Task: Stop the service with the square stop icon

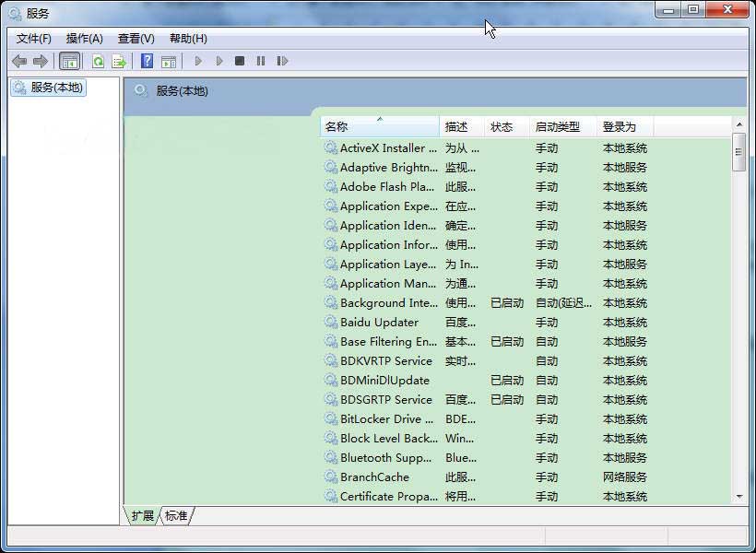Action: pos(241,61)
